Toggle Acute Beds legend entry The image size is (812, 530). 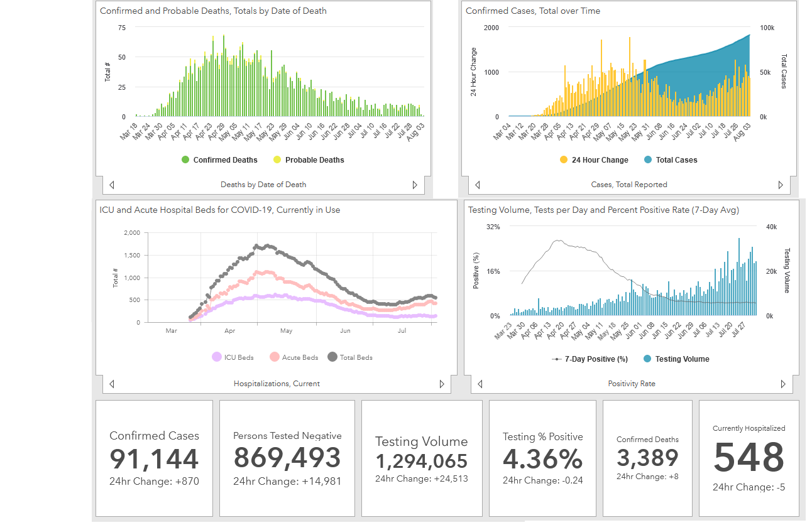click(x=294, y=357)
